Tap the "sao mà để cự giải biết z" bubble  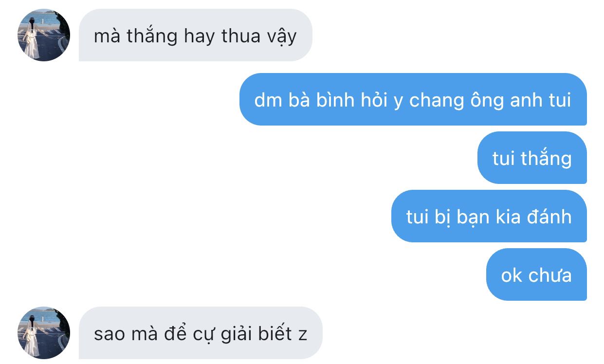click(x=201, y=333)
